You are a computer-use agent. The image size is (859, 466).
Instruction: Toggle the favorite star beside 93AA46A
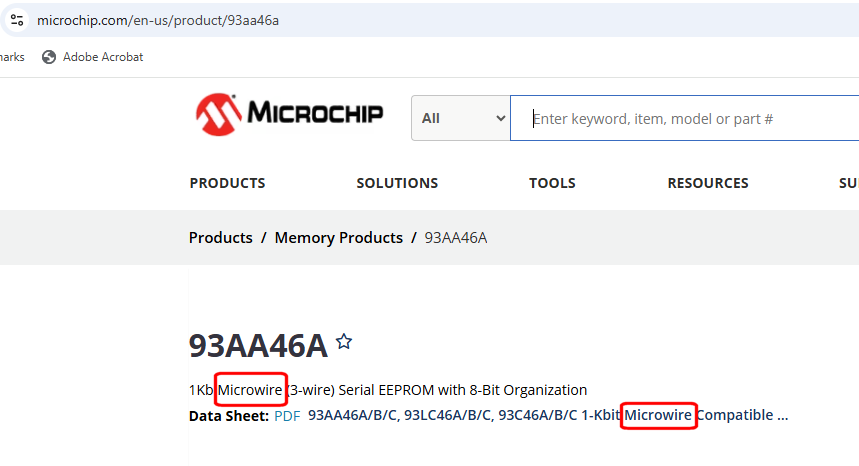point(344,342)
